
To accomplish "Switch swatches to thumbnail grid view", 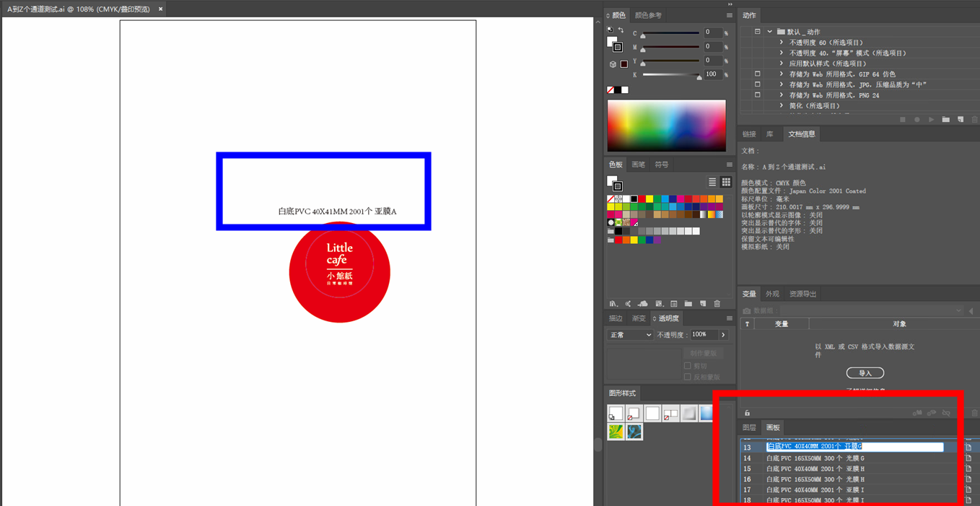I will 726,182.
